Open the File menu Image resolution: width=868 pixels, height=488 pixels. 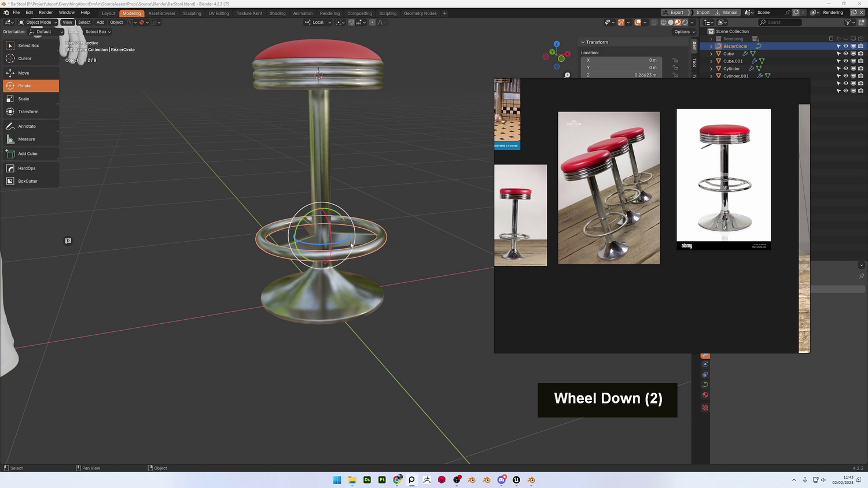pos(16,13)
